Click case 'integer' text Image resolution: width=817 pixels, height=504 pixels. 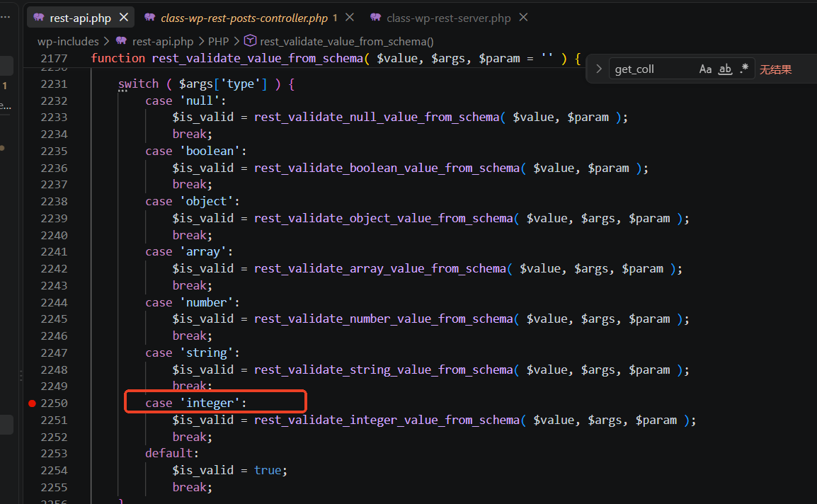pyautogui.click(x=196, y=403)
